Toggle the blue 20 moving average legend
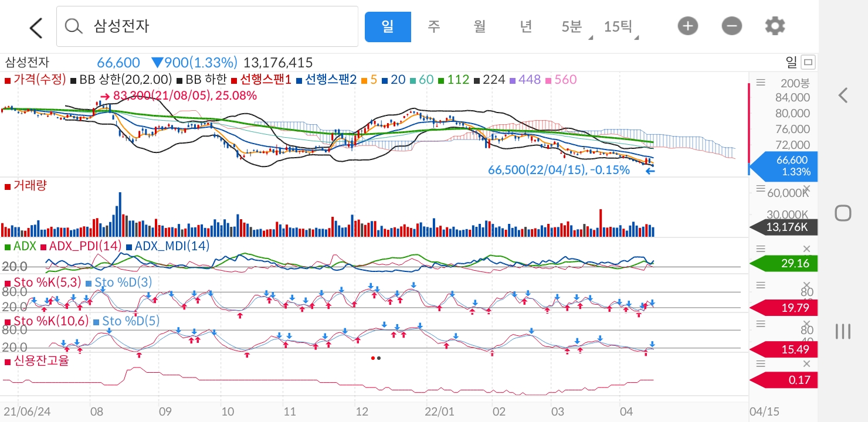Viewport: 868px width, 422px height. click(394, 79)
